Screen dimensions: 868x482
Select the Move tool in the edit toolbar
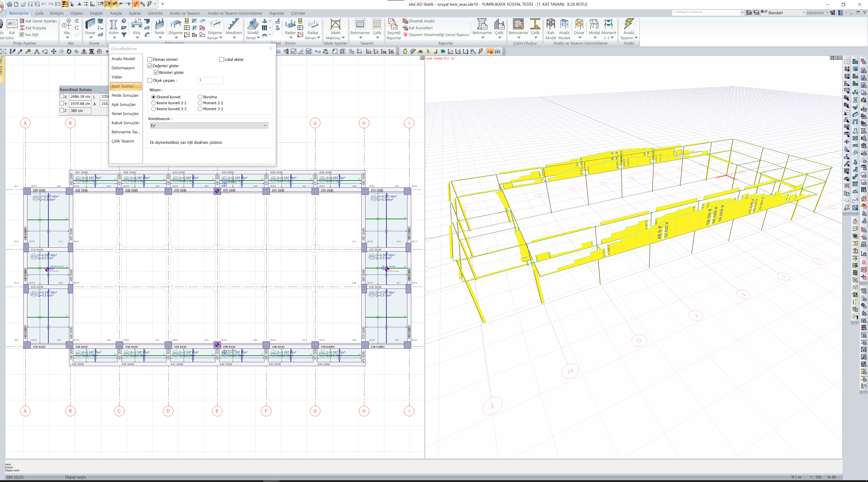[x=54, y=51]
